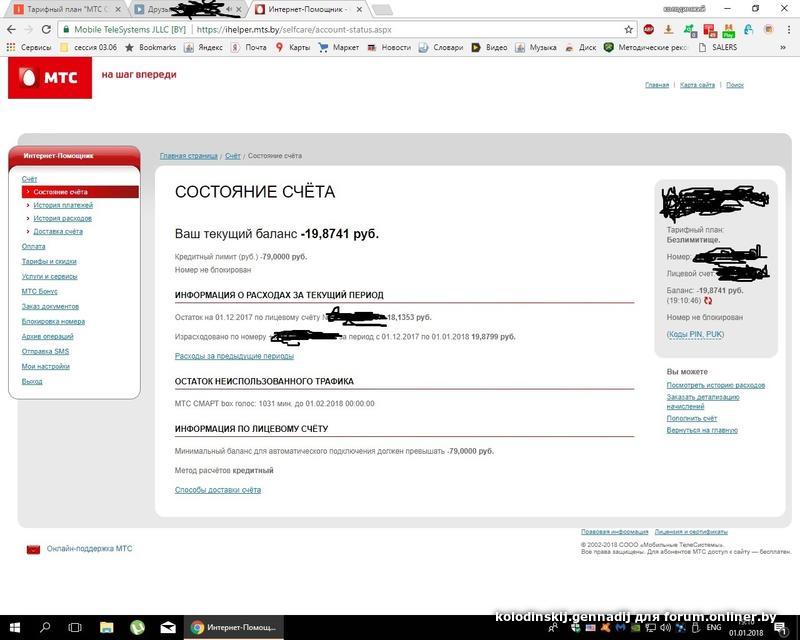Open Способы доставки счёта link
800x640 pixels.
click(x=218, y=490)
